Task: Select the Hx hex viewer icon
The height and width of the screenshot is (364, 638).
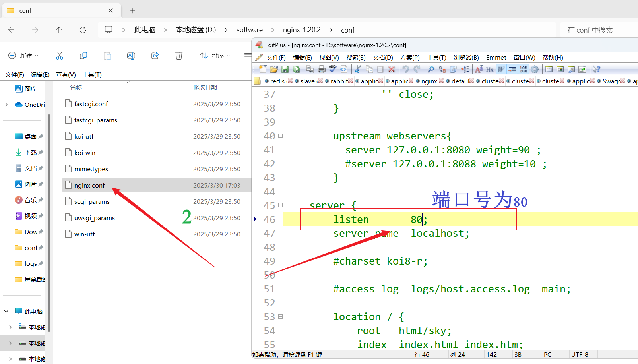Action: coord(489,69)
